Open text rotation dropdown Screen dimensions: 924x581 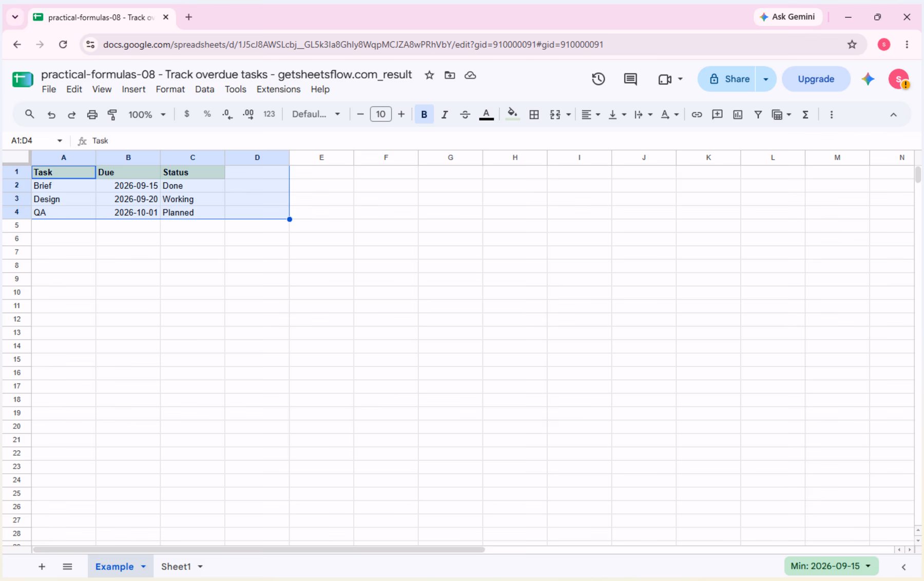pos(669,114)
